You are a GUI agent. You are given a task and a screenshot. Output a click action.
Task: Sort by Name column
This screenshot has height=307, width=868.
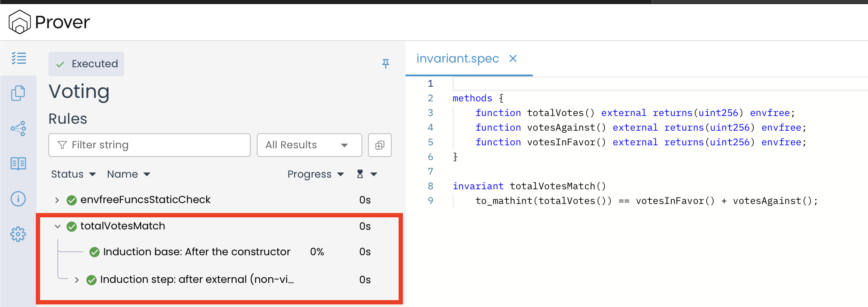click(x=129, y=174)
